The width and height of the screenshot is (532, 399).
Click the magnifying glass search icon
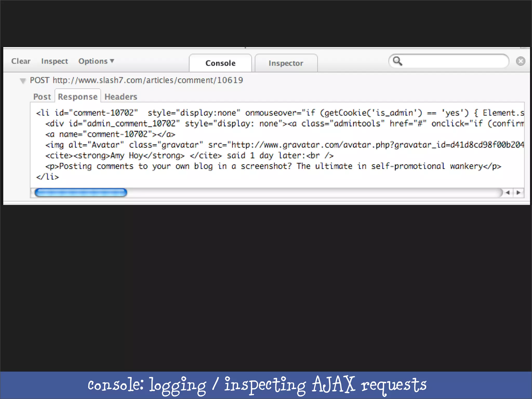(397, 61)
